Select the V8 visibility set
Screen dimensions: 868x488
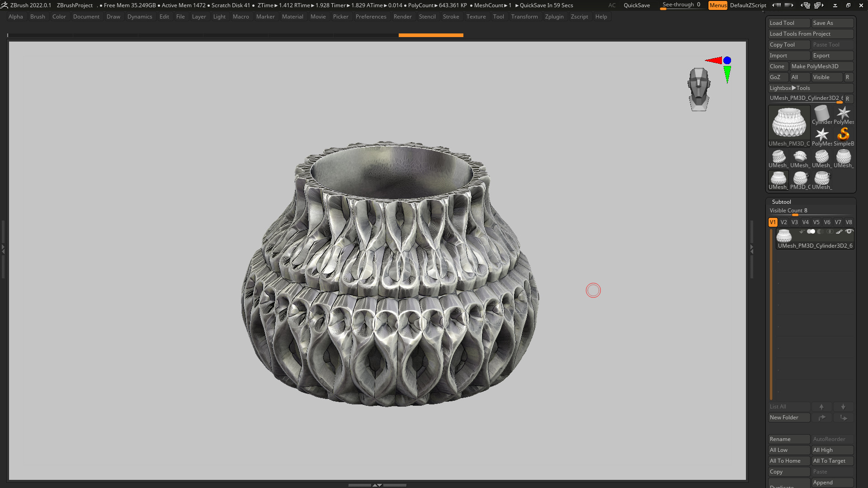(x=849, y=222)
